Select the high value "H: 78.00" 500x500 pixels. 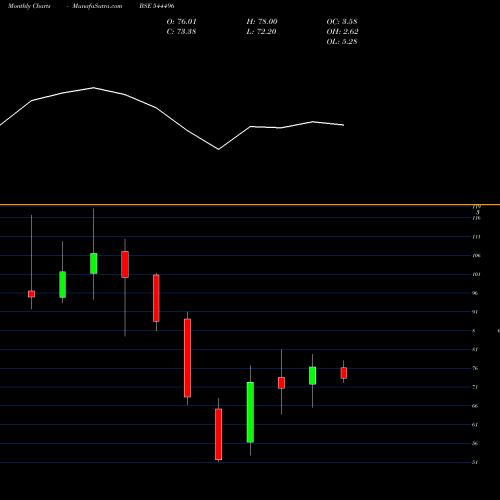262,22
